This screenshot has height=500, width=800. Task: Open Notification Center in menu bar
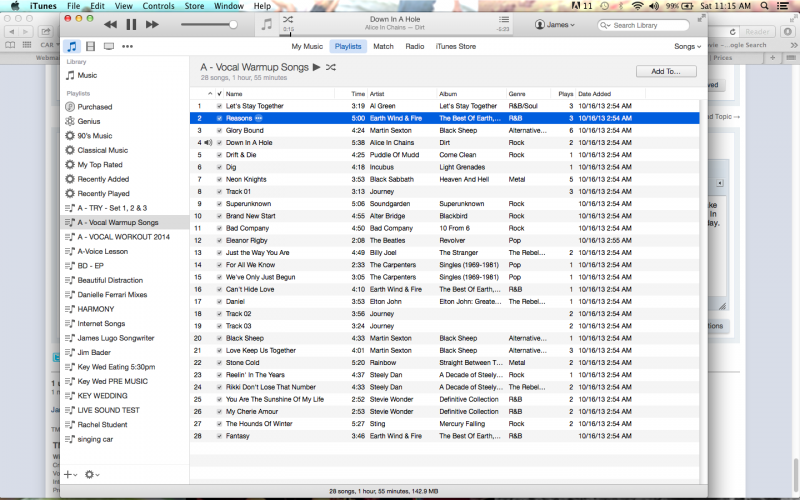782,6
